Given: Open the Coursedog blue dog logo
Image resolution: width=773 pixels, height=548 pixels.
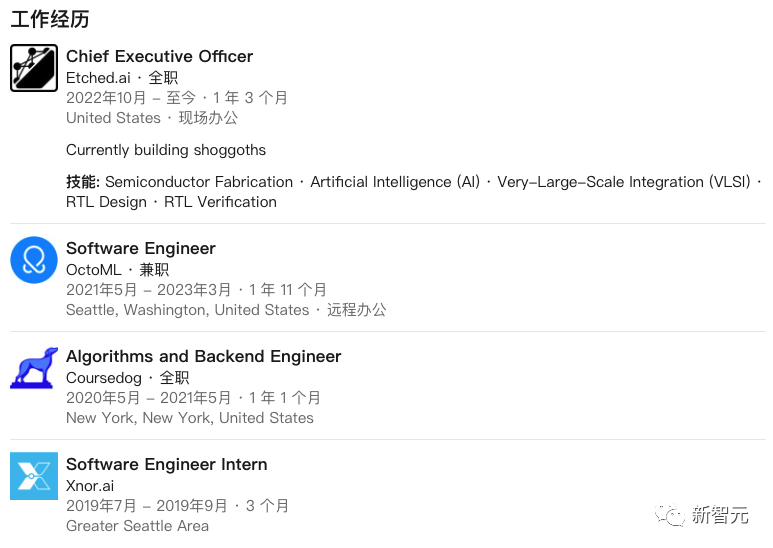Looking at the screenshot, I should [34, 368].
